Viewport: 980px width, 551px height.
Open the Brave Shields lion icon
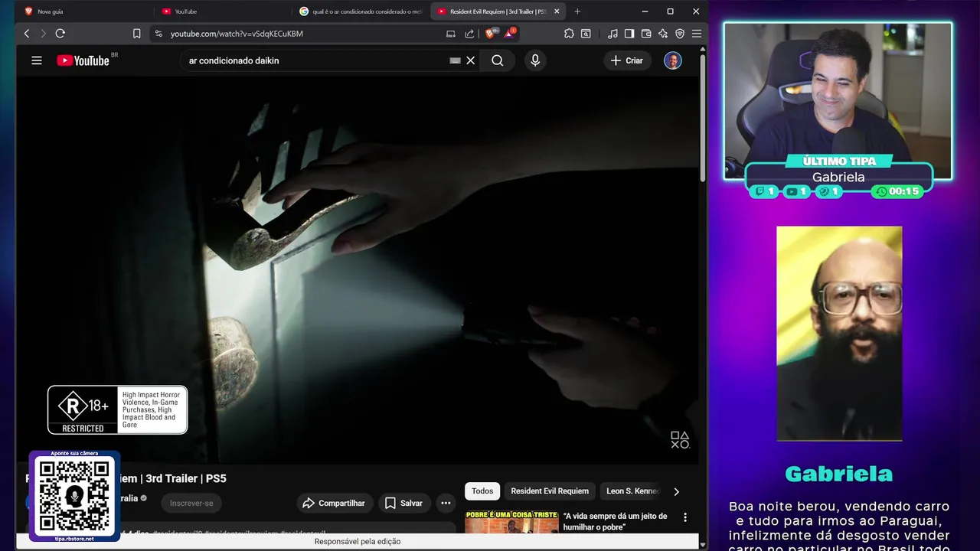coord(490,34)
